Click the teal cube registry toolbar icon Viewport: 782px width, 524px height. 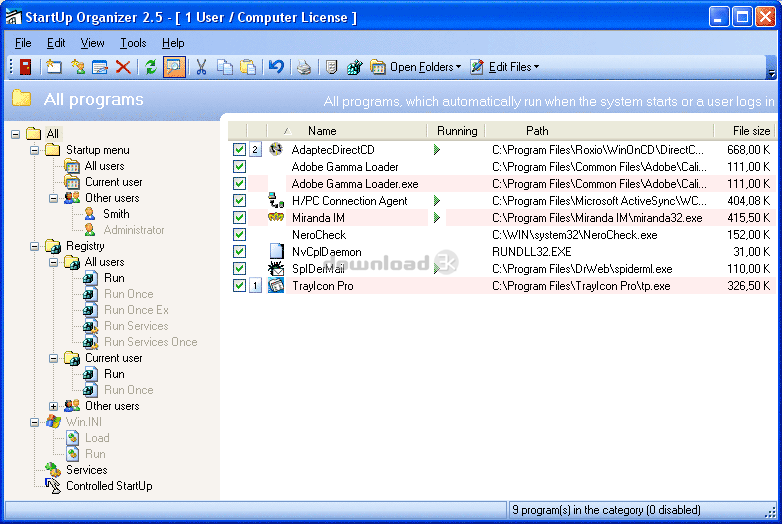click(x=354, y=67)
